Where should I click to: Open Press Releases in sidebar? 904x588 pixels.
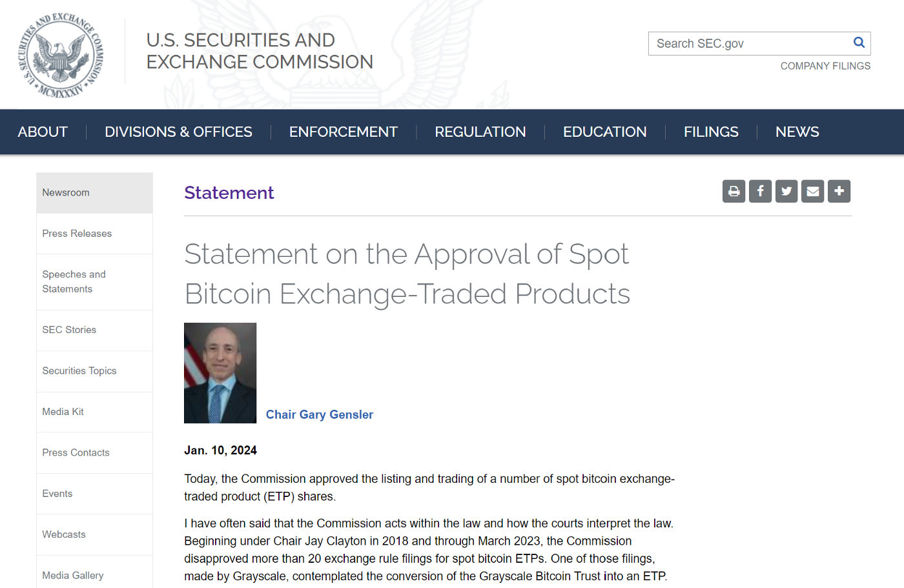click(77, 234)
